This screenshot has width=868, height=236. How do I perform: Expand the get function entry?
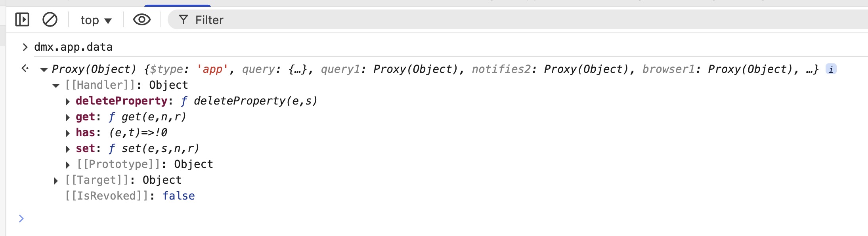68,118
